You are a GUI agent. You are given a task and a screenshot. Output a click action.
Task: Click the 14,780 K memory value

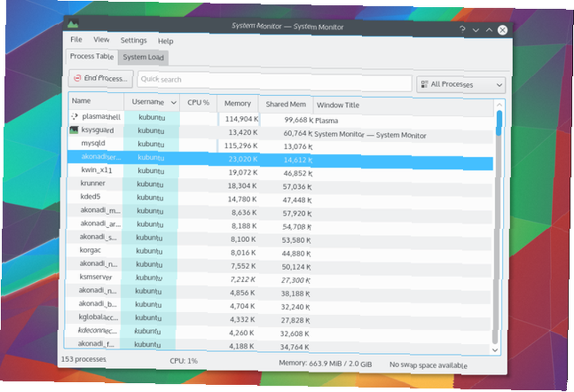pyautogui.click(x=242, y=199)
